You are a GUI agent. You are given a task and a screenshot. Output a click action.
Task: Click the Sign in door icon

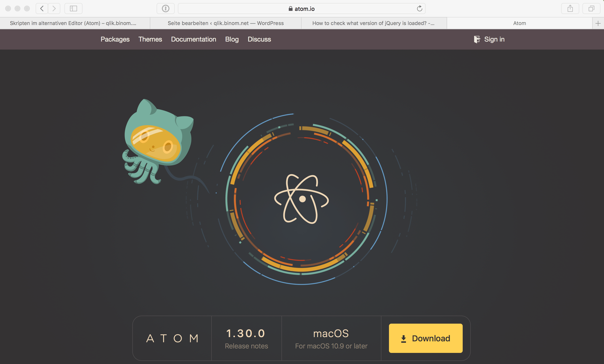477,39
